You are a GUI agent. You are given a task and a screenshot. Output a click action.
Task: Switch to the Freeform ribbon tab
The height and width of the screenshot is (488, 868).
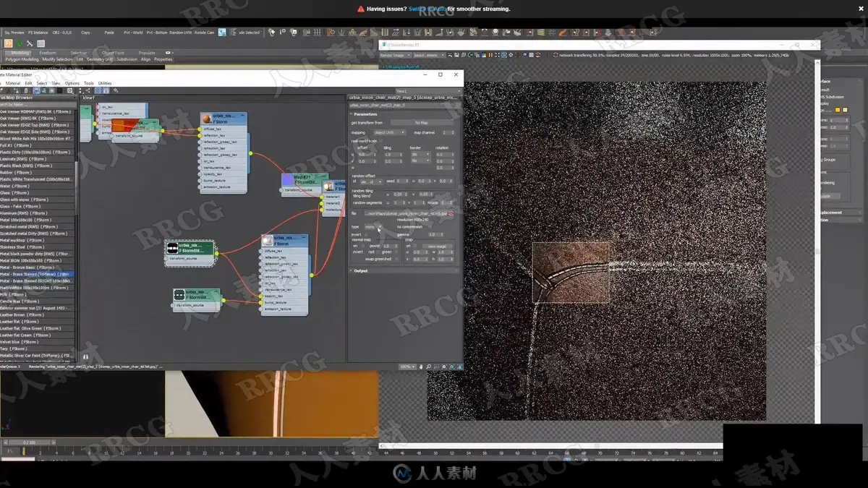[x=48, y=53]
